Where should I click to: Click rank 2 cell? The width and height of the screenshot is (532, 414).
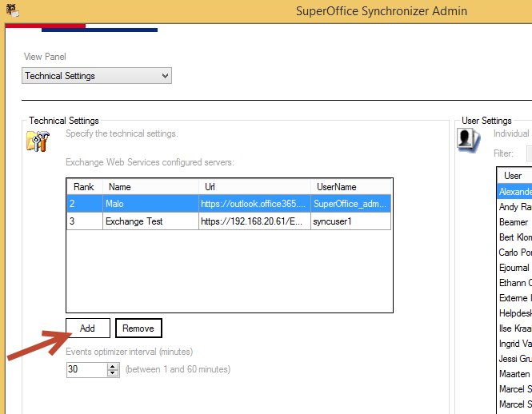(85, 204)
